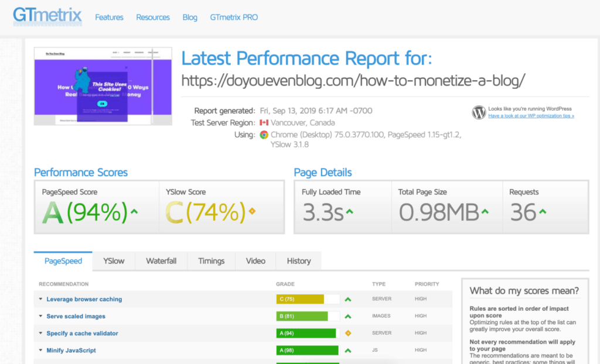The width and height of the screenshot is (600, 364).
Task: Click the C (75) grade bar
Action: click(308, 299)
